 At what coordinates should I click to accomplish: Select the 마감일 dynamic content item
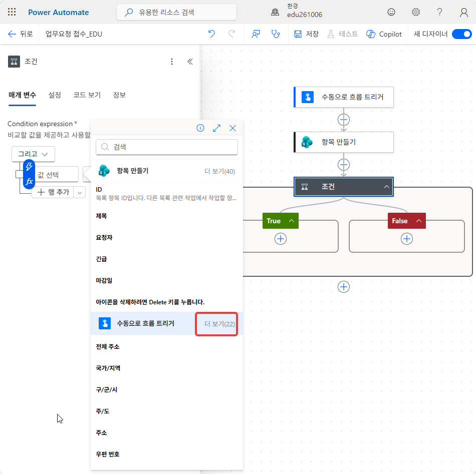click(x=167, y=280)
